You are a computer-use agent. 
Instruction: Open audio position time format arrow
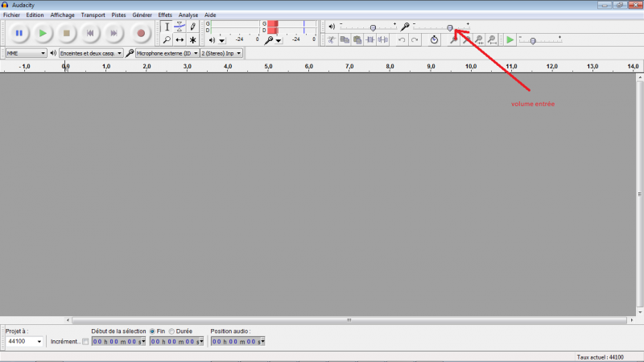pos(262,341)
